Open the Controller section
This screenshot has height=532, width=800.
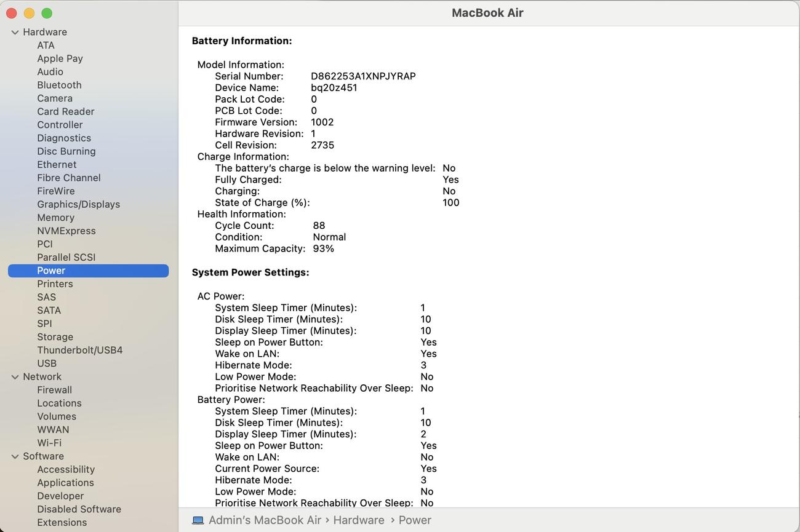point(60,125)
